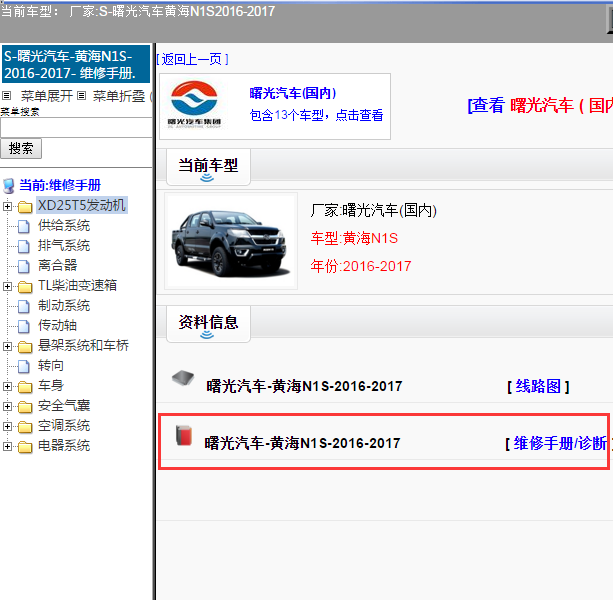Select TL柴油变速箱 tree label
613x600 pixels.
(77, 285)
